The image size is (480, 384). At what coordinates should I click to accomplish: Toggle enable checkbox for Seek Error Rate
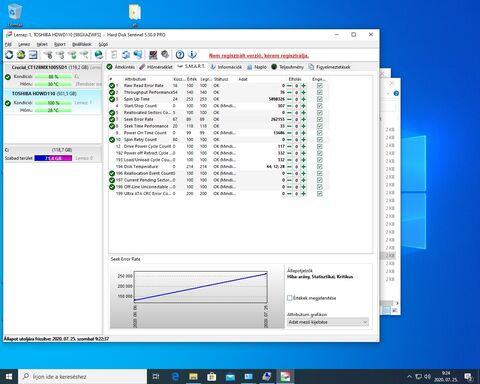pos(320,119)
